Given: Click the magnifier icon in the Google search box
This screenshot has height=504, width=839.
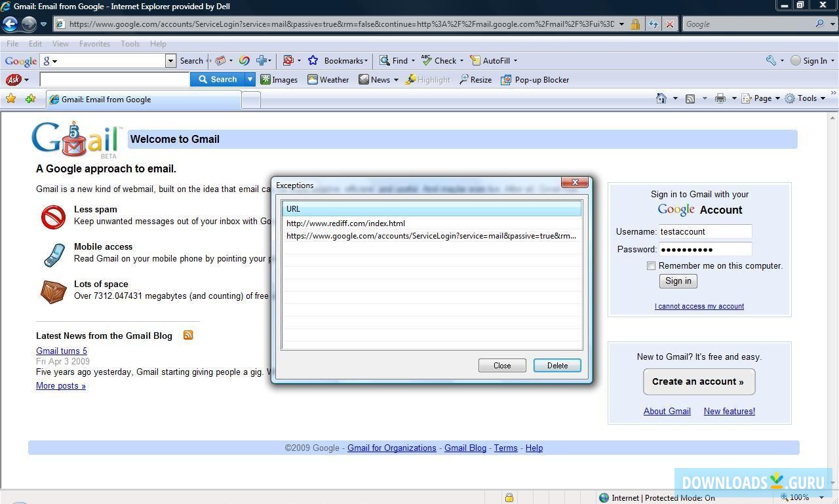Looking at the screenshot, I should 820,24.
